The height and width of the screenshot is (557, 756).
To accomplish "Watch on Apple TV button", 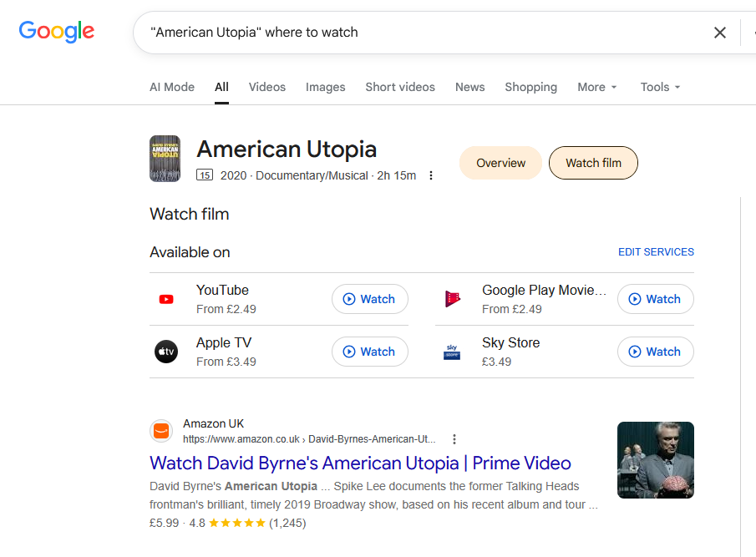I will coord(370,352).
